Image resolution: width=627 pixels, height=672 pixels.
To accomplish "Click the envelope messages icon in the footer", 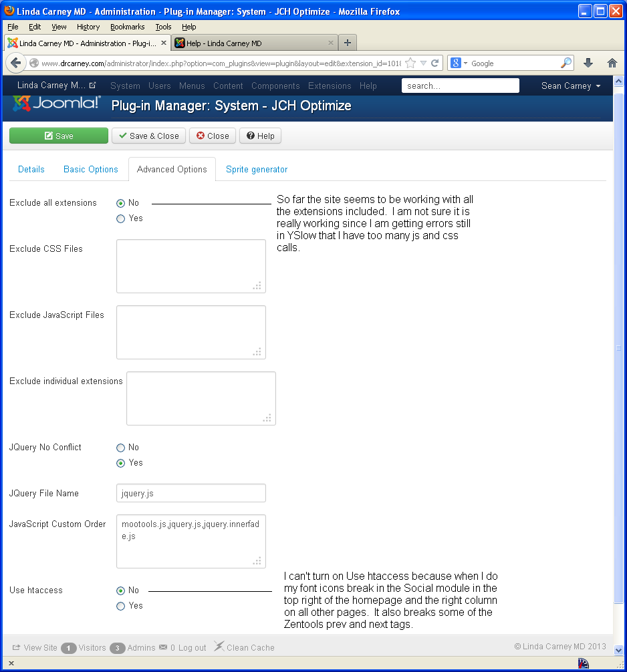I will pos(163,647).
